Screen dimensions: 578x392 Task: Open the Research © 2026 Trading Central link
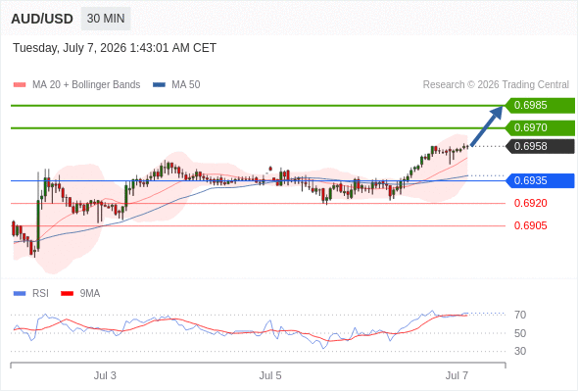(496, 85)
